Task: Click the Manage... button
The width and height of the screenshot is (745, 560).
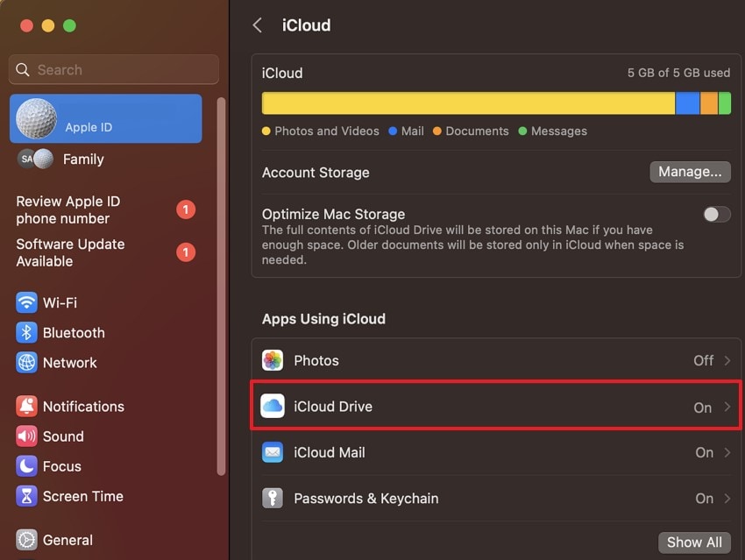Action: [x=690, y=172]
